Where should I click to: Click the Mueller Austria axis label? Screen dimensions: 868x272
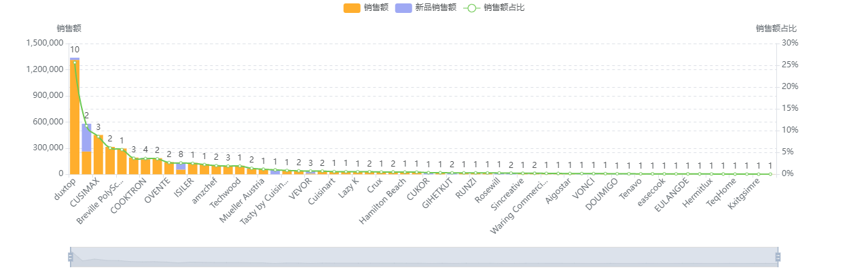point(242,201)
